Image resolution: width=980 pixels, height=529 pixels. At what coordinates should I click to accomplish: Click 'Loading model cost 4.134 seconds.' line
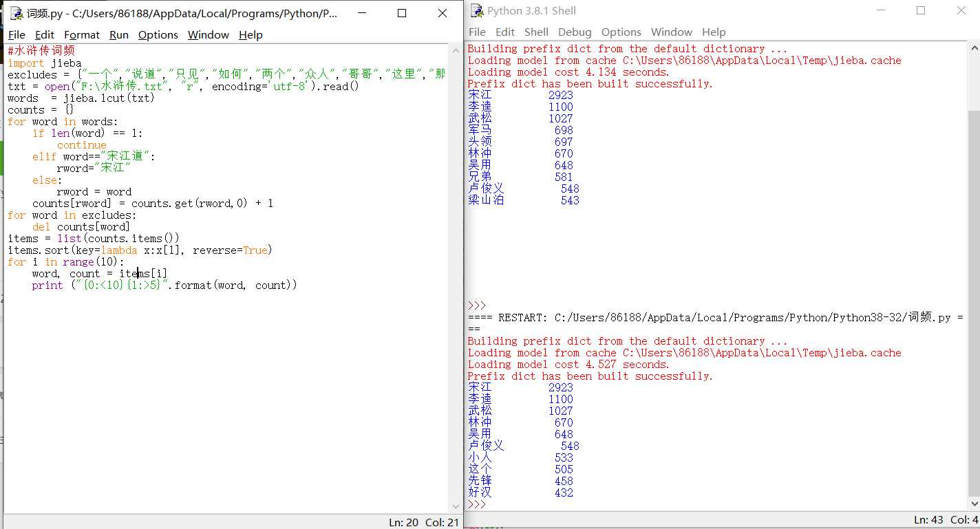568,72
